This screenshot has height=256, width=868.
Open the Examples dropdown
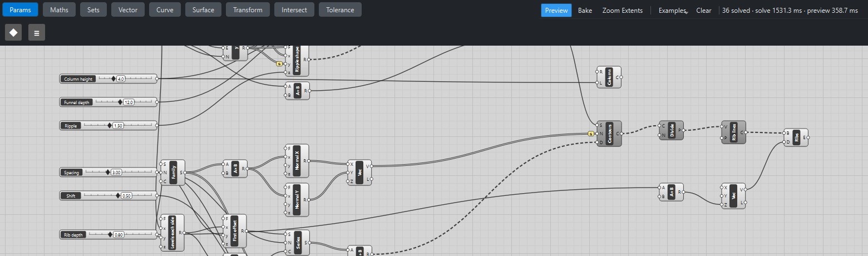click(673, 10)
